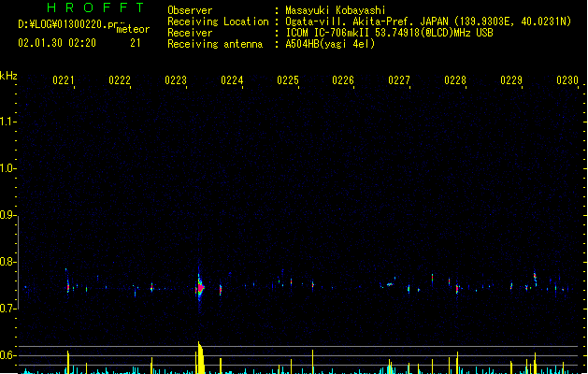Viewport: 588px width, 374px height.
Task: Click the 0226 time marker
Action: pyautogui.click(x=343, y=80)
